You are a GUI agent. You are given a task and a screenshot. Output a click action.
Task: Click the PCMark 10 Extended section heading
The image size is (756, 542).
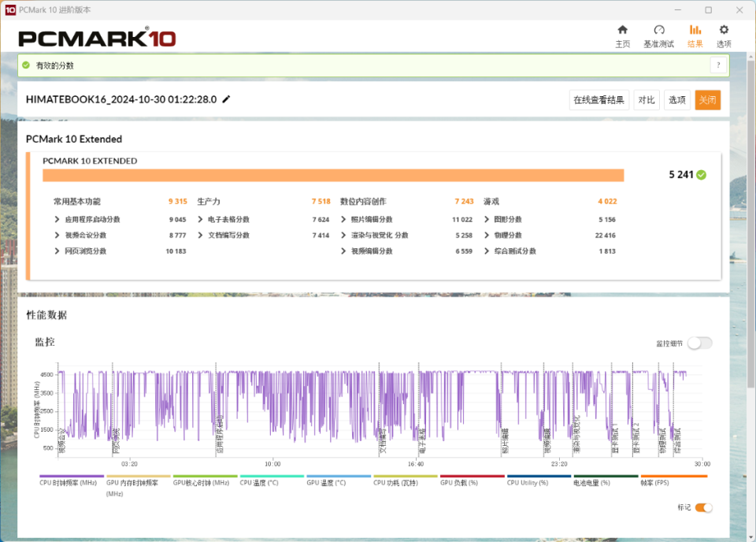pos(74,139)
